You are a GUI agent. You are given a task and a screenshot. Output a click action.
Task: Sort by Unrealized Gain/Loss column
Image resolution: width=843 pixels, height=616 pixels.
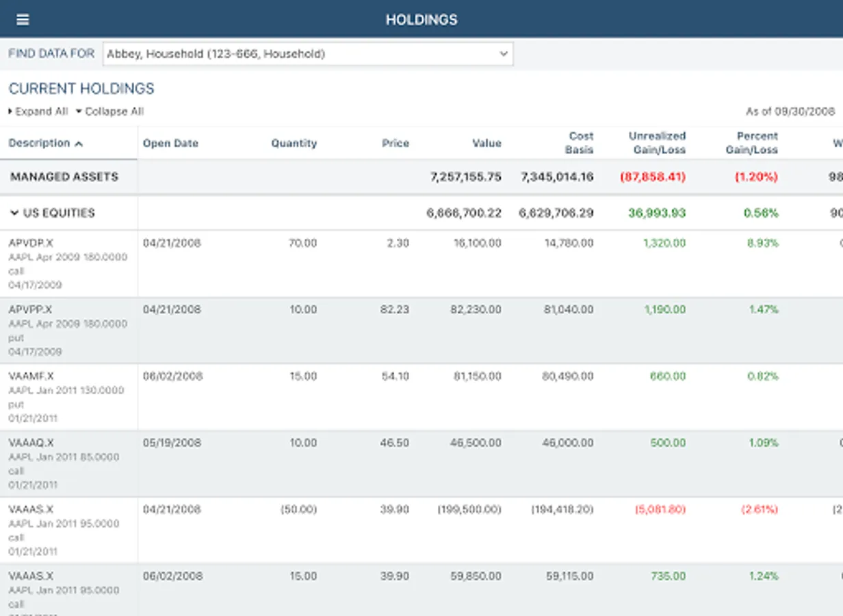tap(657, 143)
